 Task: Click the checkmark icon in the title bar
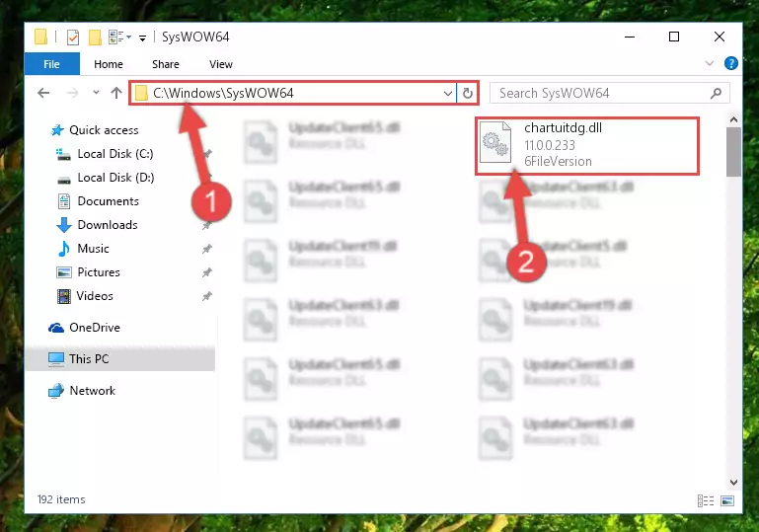tap(73, 37)
